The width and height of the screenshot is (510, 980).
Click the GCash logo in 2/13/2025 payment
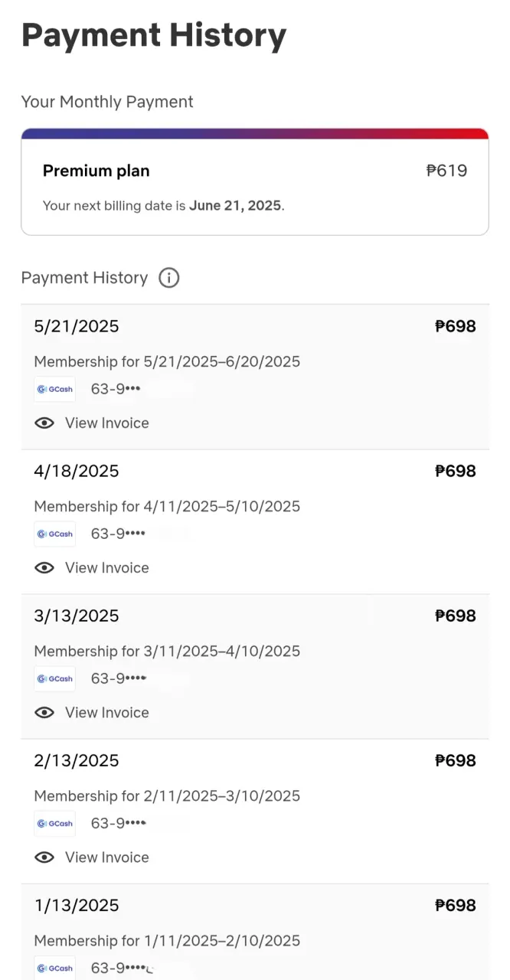pyautogui.click(x=55, y=823)
